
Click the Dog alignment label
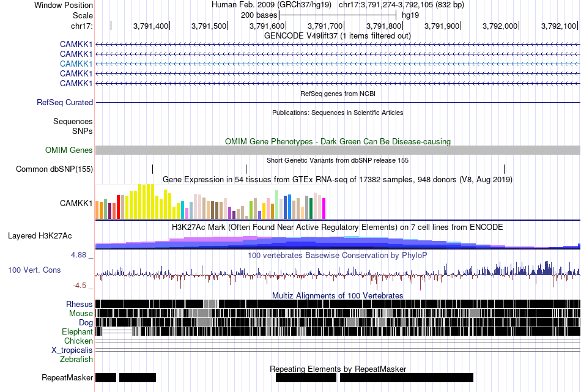pos(86,323)
